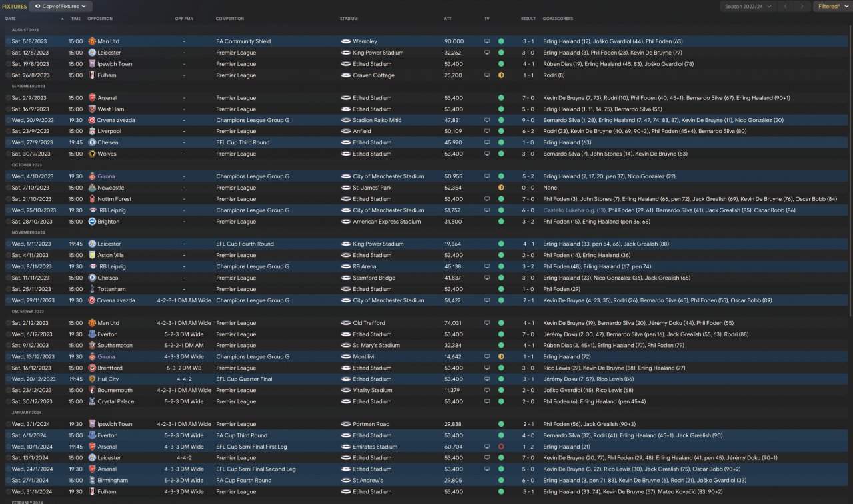
Task: Click the Tottenham club badge
Action: pos(92,290)
